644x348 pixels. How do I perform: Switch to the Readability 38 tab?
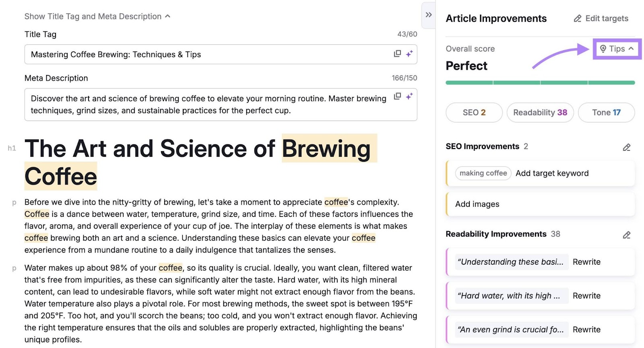pos(540,113)
